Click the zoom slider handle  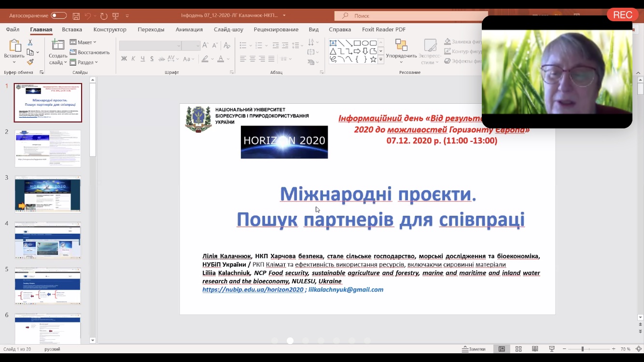(x=582, y=349)
